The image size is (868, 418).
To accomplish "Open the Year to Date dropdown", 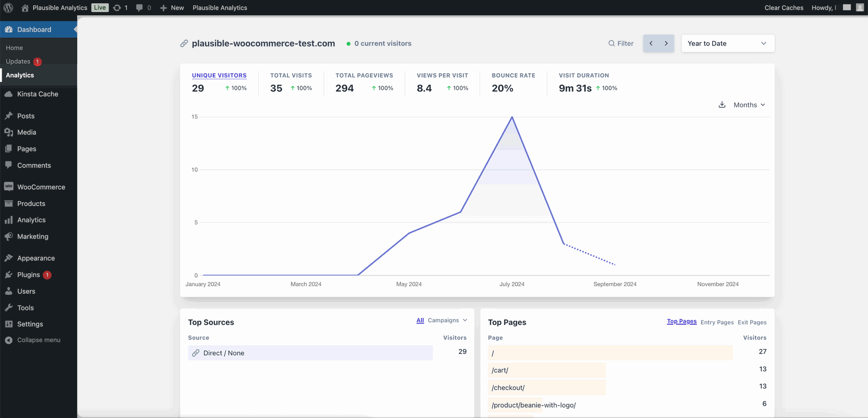I will 727,43.
